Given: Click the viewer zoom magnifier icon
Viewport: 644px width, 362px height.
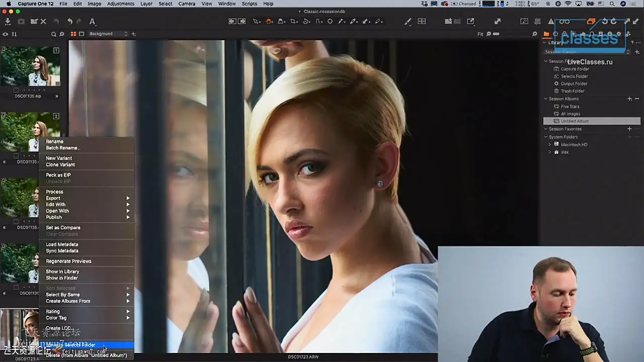Looking at the screenshot, I should (534, 34).
